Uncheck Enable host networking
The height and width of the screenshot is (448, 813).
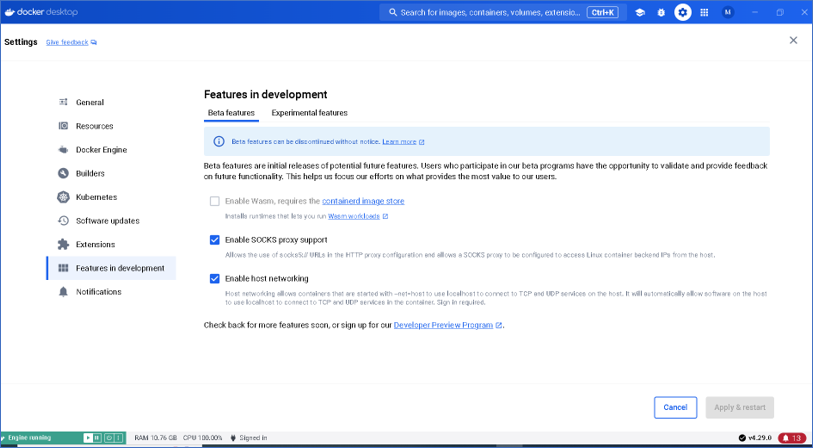click(215, 278)
